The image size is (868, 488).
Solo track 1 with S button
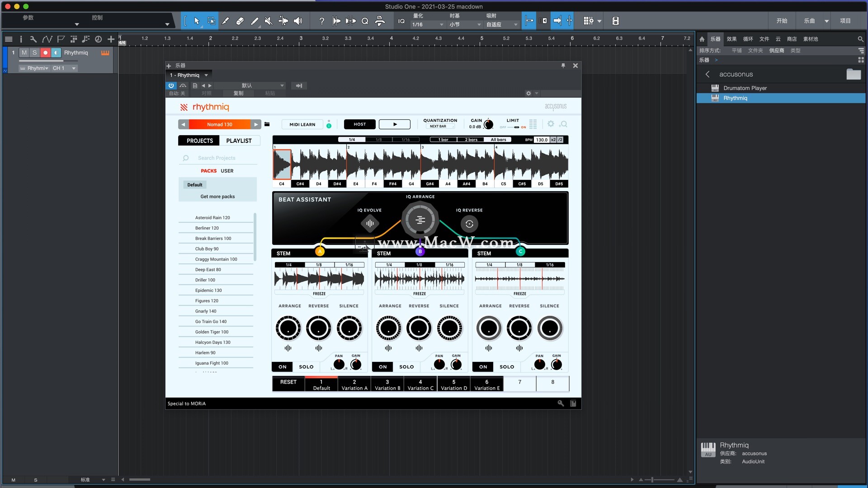(x=35, y=53)
